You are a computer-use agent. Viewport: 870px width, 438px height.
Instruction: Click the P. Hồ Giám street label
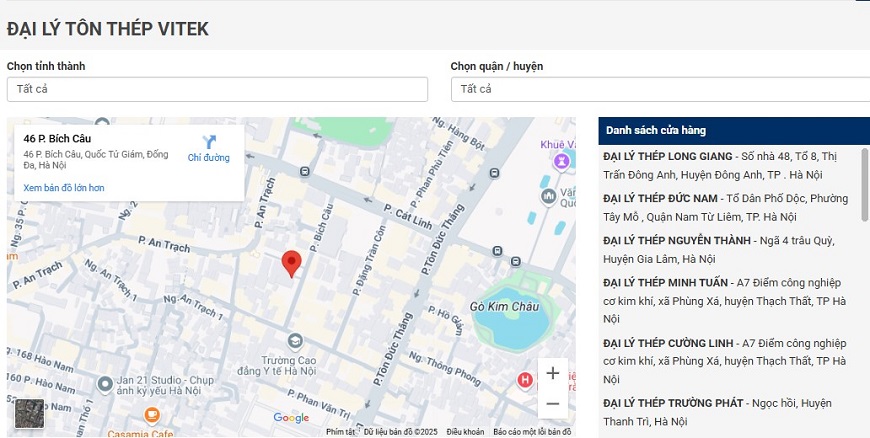click(446, 320)
